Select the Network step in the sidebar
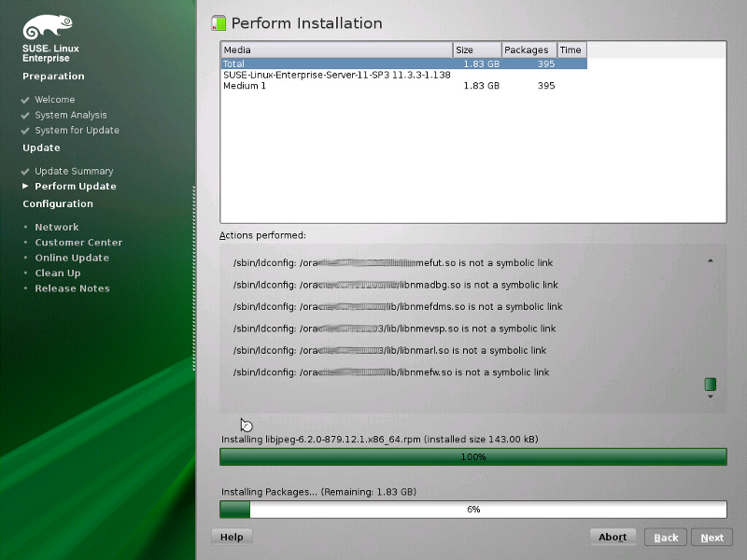This screenshot has width=747, height=560. tap(57, 226)
